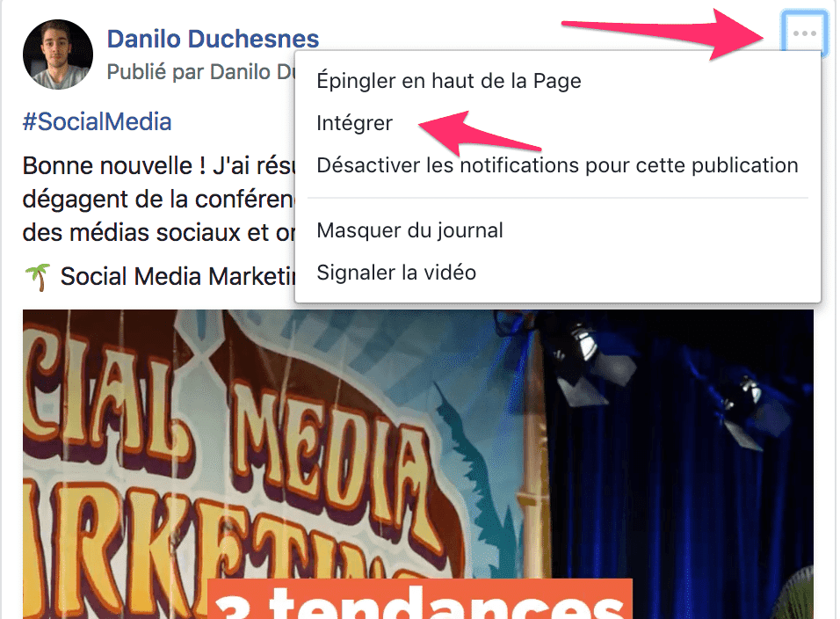
Task: Click the Publié par Danilo subtitle
Action: (201, 72)
